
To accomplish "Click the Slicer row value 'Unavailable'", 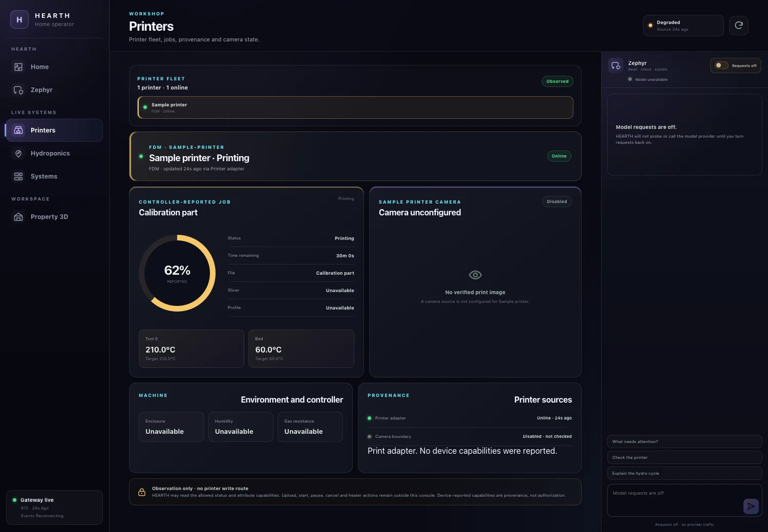I will (340, 291).
